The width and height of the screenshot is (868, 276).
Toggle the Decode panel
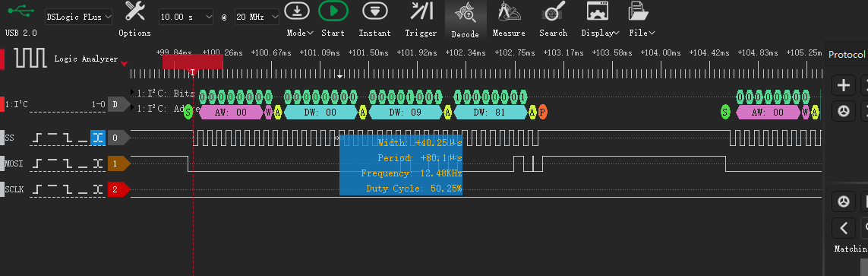point(465,20)
